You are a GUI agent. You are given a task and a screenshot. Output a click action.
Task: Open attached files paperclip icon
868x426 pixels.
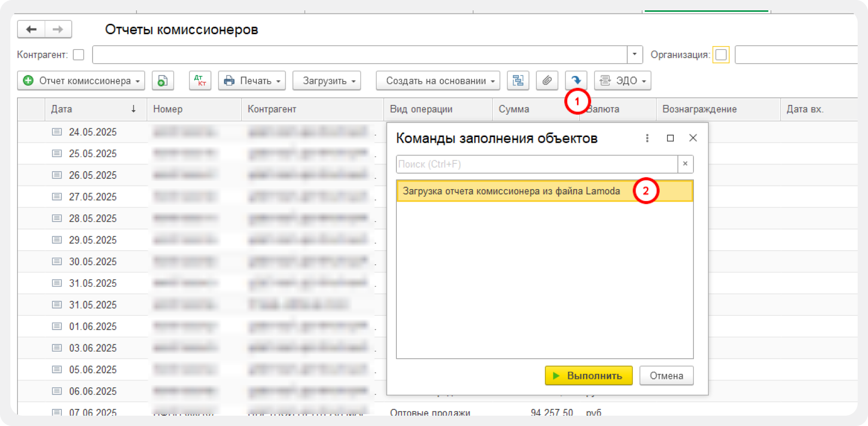(x=547, y=81)
